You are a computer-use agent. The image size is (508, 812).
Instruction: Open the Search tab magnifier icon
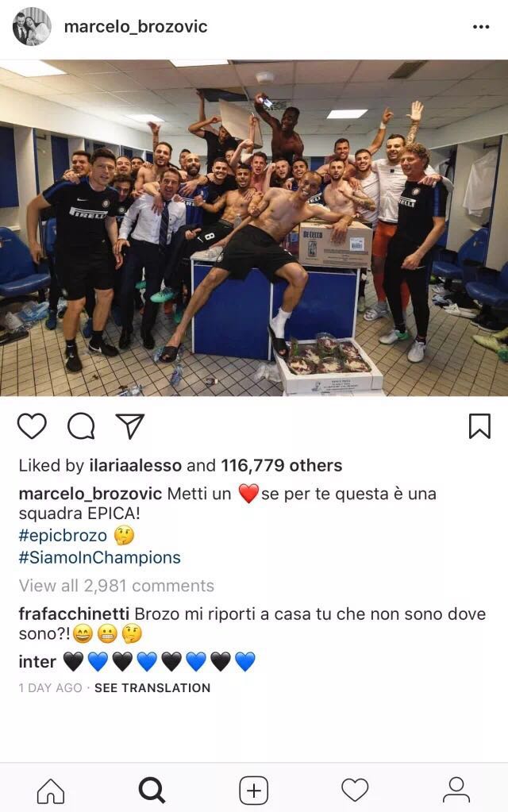point(152,791)
